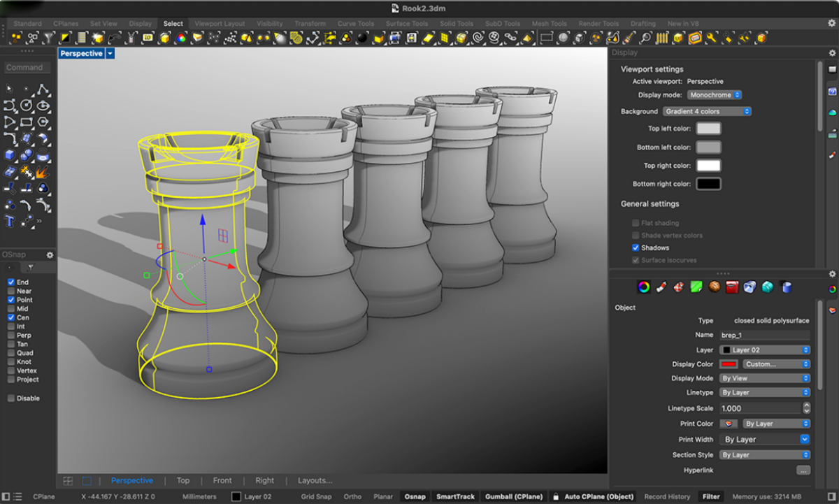
Task: Uncheck the Shadows checkbox
Action: pos(636,247)
